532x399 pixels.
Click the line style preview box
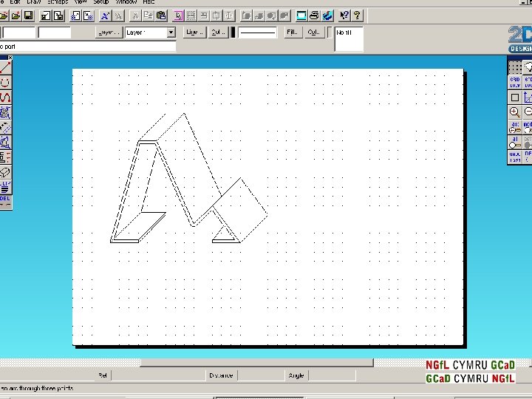258,33
